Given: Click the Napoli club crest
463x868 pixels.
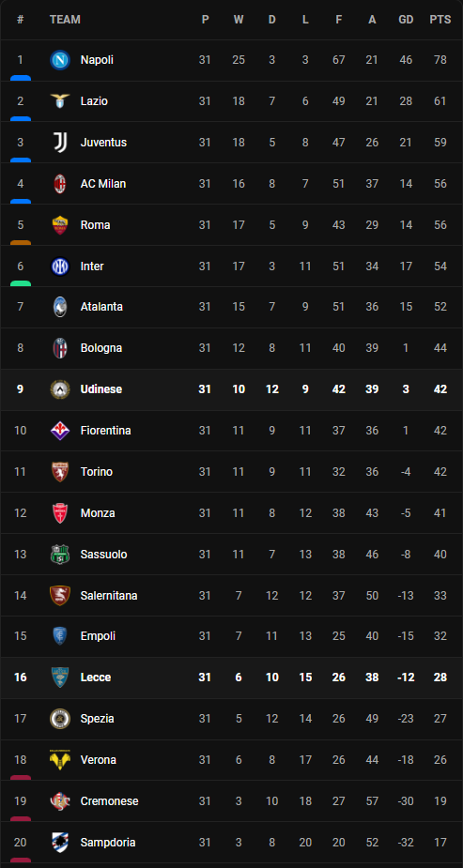Looking at the screenshot, I should (60, 60).
